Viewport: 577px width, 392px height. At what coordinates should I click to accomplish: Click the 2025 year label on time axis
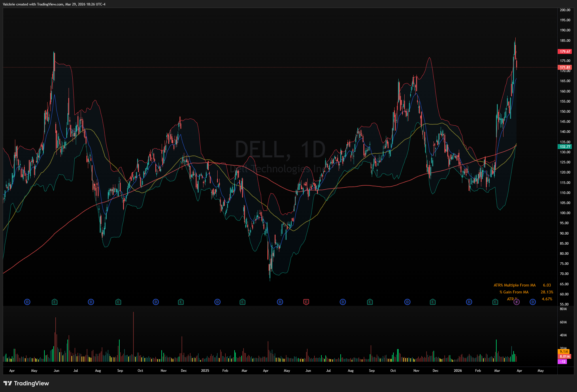(x=205, y=371)
